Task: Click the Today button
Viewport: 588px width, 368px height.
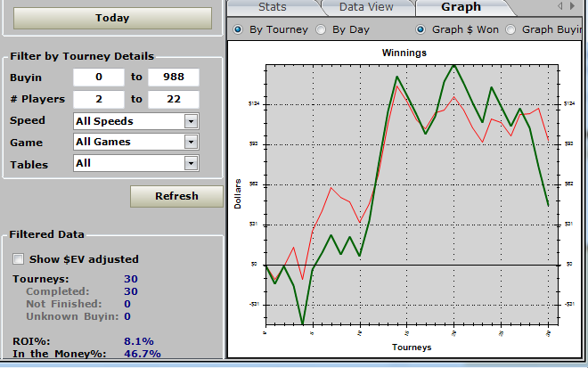Action: point(112,18)
